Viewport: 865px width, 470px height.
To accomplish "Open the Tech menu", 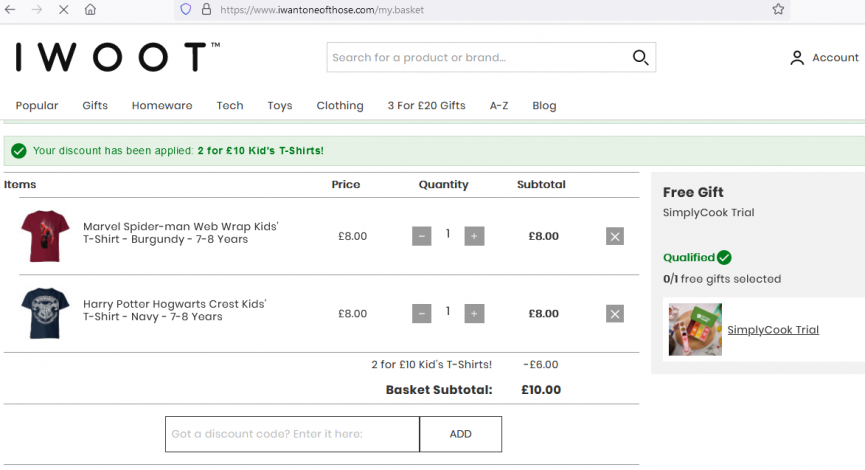I will [229, 105].
